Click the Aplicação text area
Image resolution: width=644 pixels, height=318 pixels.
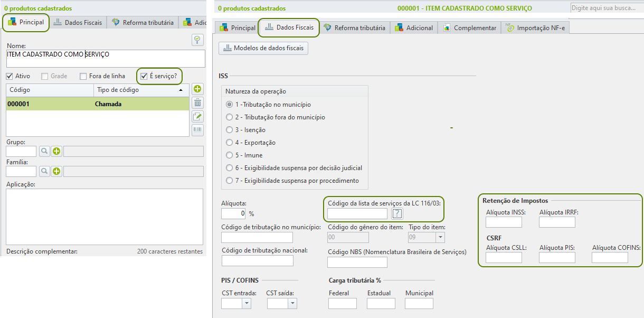pos(105,217)
